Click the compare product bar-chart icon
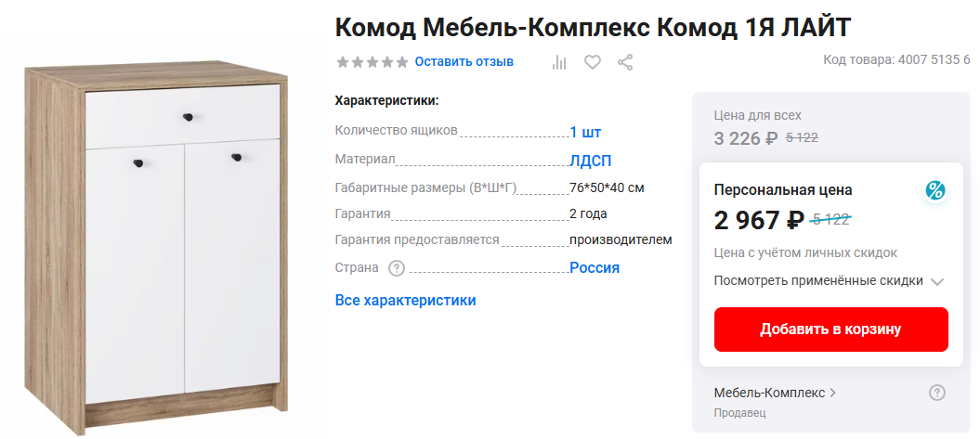Screen dimensions: 980x439 559,62
